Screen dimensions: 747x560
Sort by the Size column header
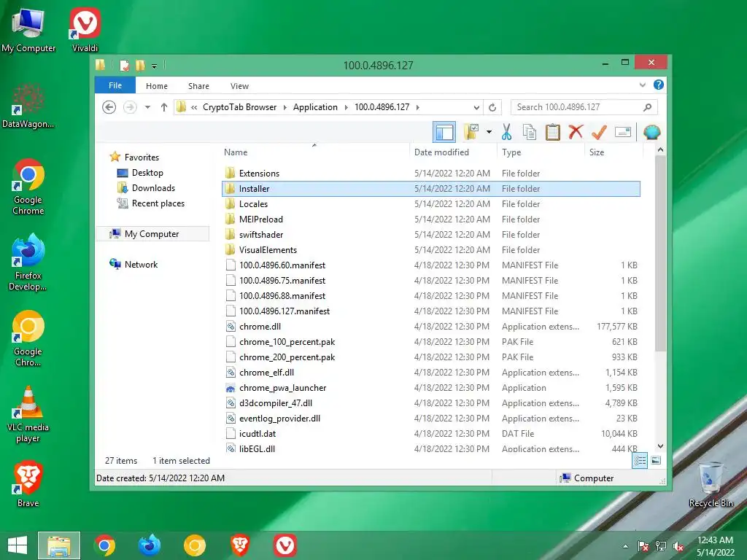[597, 152]
